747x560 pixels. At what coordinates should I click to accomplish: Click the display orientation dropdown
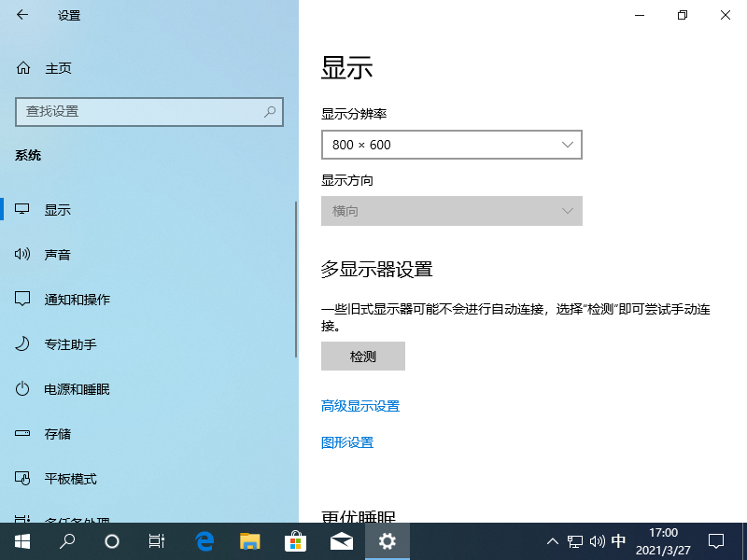(452, 211)
